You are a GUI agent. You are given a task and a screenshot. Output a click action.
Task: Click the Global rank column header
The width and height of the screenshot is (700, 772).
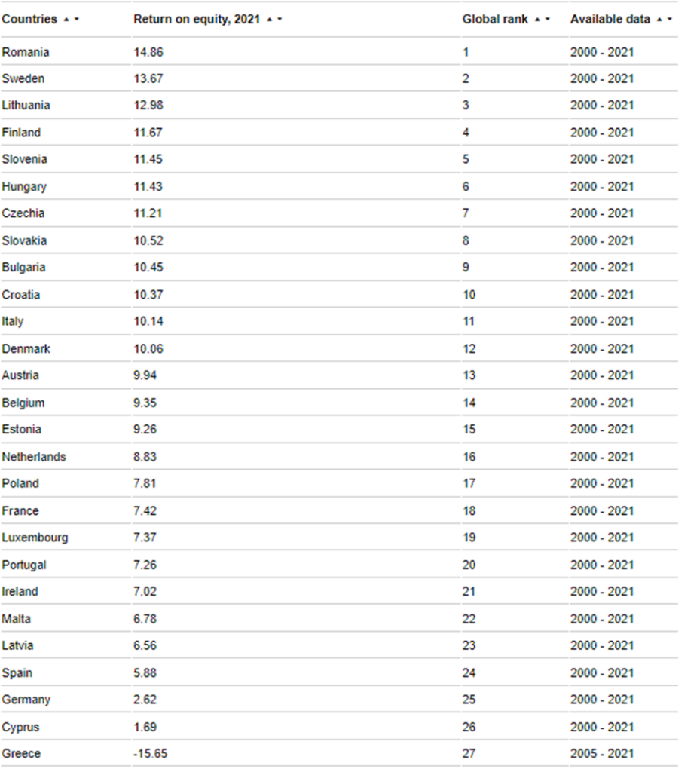pos(495,20)
